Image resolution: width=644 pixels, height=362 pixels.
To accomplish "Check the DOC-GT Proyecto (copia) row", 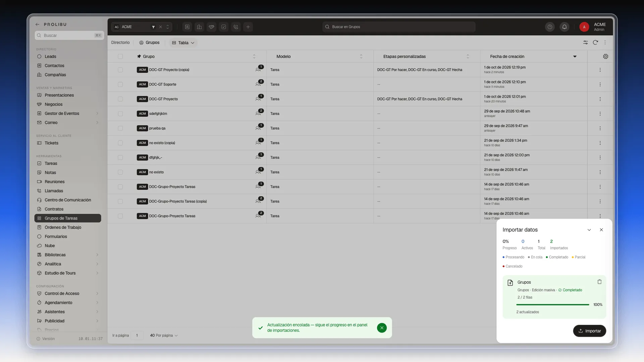I will coord(120,70).
